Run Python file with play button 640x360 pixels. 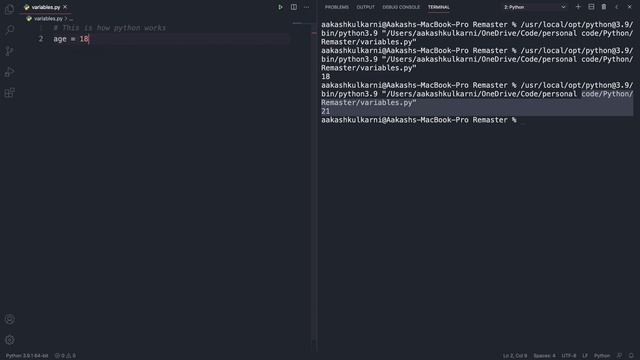pyautogui.click(x=280, y=7)
